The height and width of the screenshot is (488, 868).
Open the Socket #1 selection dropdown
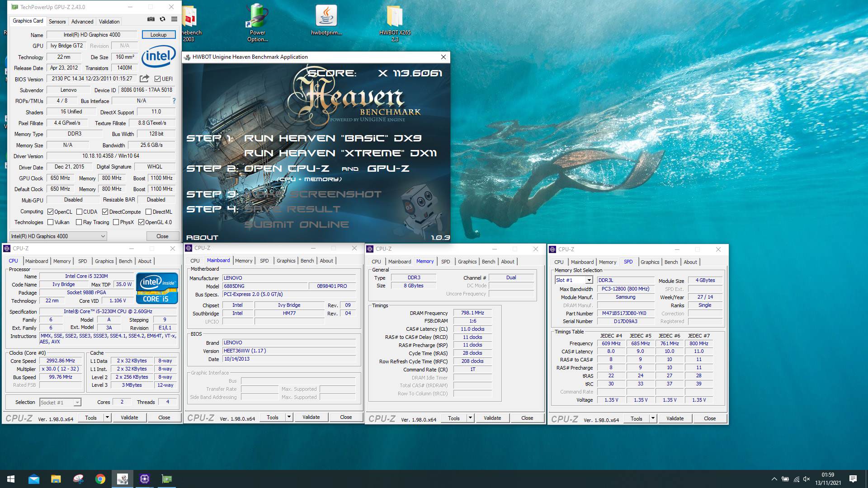(x=60, y=403)
